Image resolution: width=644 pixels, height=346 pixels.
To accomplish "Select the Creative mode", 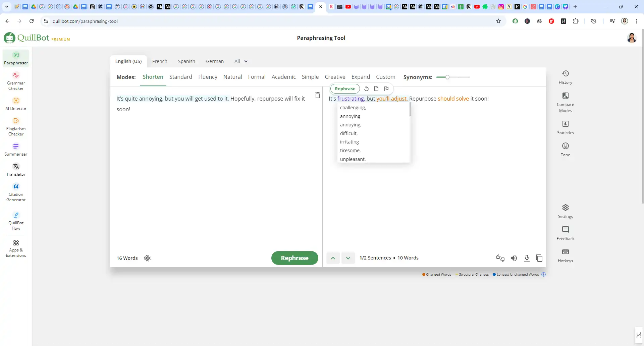I will click(335, 77).
